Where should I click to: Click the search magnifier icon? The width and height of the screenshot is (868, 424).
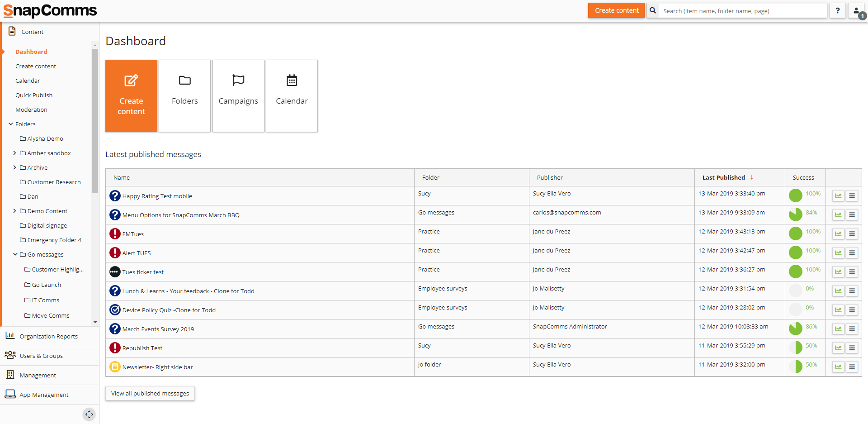[x=653, y=10]
